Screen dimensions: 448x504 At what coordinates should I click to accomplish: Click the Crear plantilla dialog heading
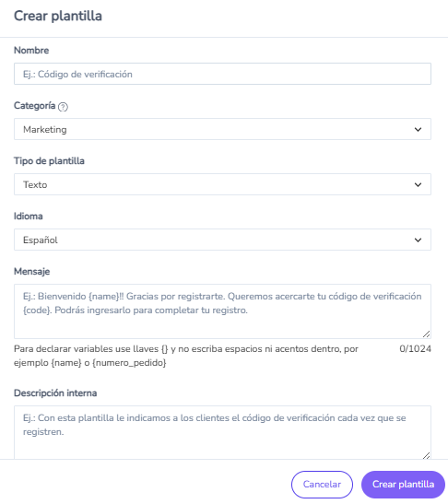58,16
